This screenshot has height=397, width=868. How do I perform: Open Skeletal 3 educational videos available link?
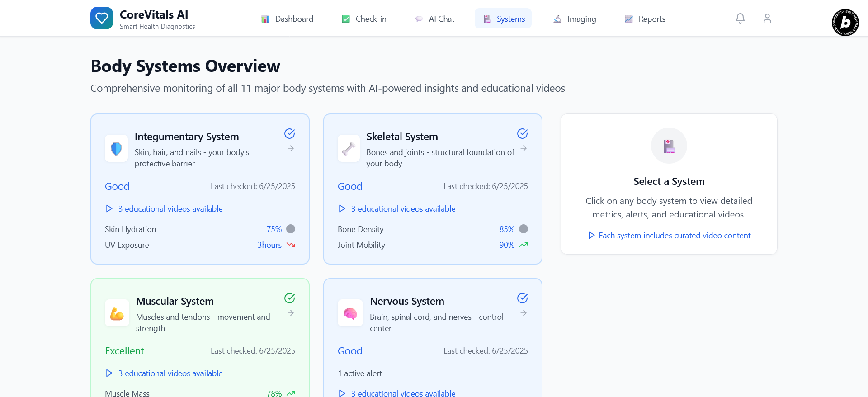403,208
